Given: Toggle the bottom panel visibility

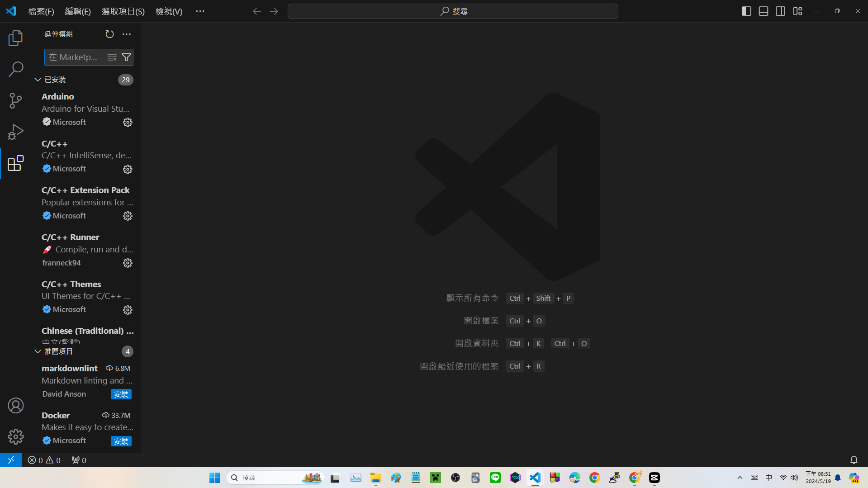Looking at the screenshot, I should 764,11.
